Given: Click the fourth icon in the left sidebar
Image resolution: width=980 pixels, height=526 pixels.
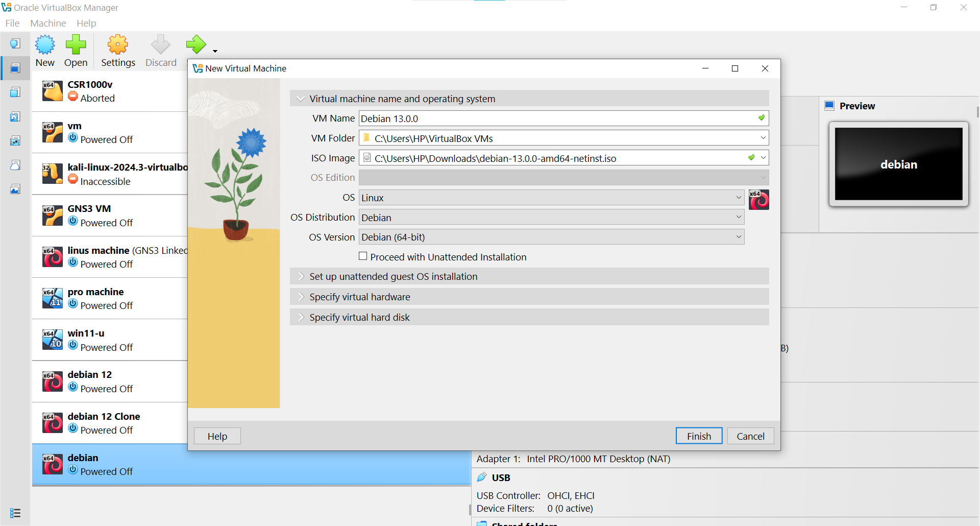Looking at the screenshot, I should click(15, 116).
